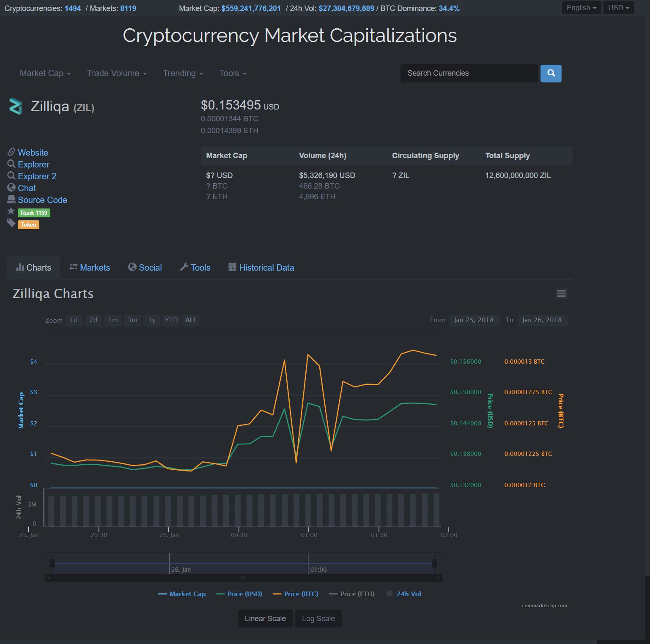Click the magnifier icon beside Explorer 2
Screen dimensions: 650x644
pos(11,175)
